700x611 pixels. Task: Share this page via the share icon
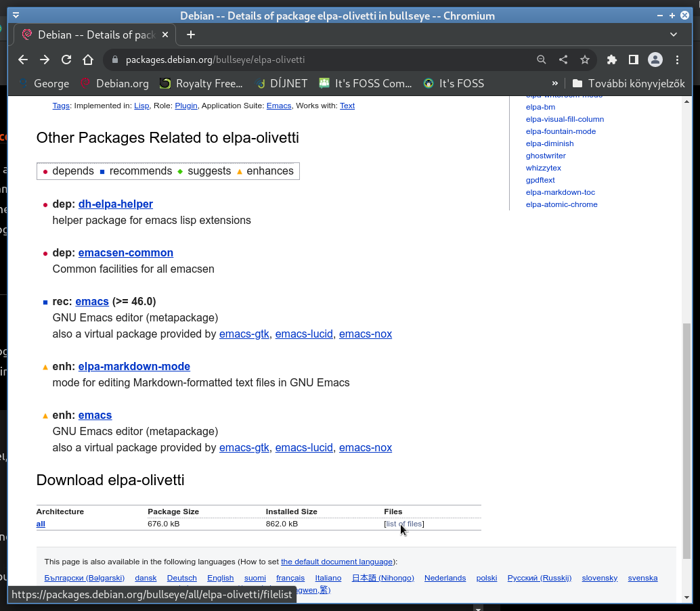(x=563, y=60)
